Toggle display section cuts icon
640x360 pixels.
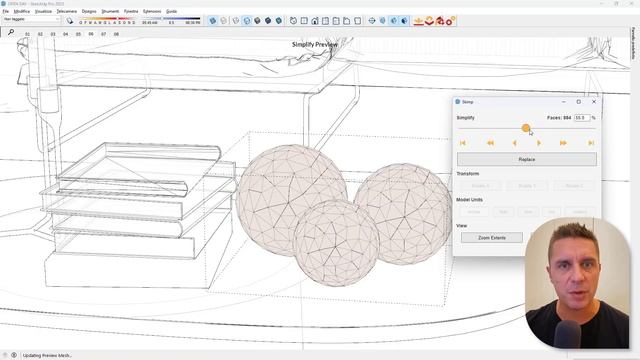pos(393,20)
